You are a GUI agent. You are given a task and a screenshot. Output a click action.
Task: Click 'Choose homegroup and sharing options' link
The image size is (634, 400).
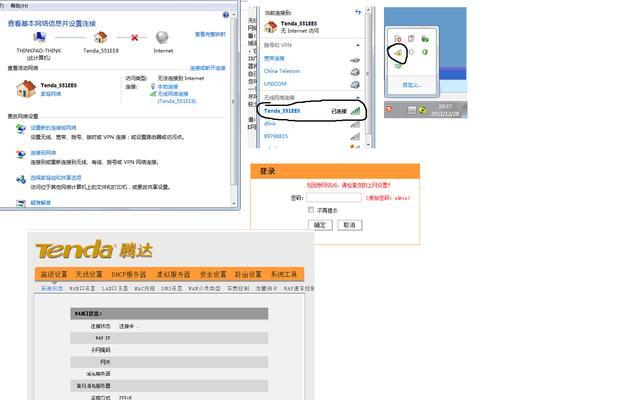(x=56, y=178)
